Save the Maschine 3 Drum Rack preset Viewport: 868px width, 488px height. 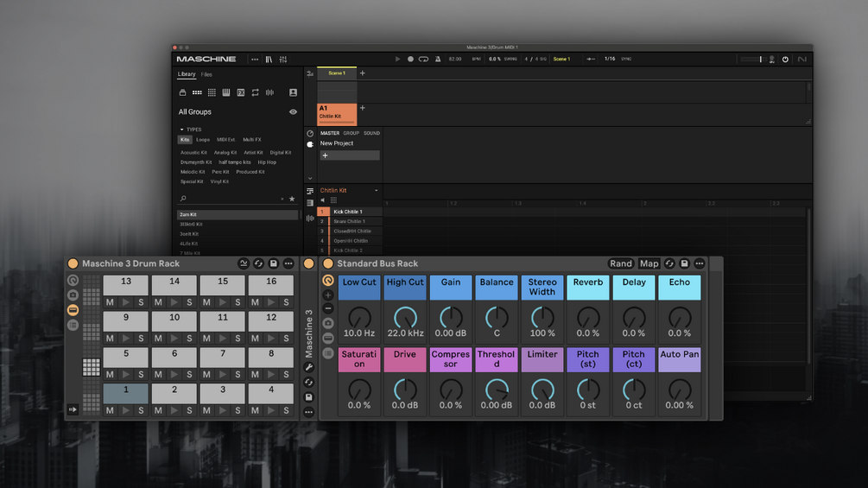(x=274, y=264)
